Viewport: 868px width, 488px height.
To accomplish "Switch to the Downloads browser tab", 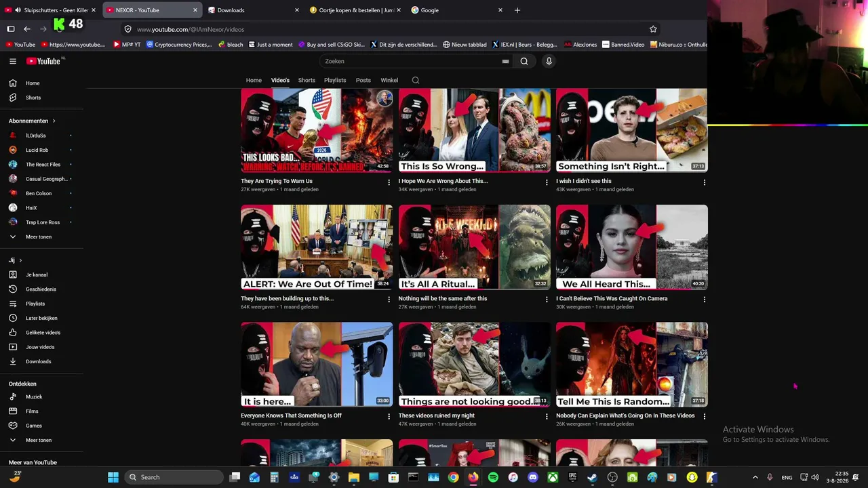I will (252, 10).
